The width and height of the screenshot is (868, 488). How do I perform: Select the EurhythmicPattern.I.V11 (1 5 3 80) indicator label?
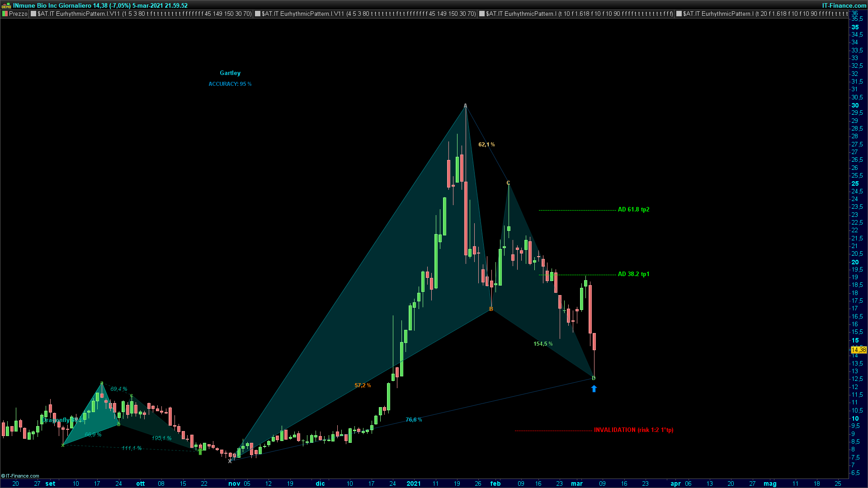tap(145, 14)
